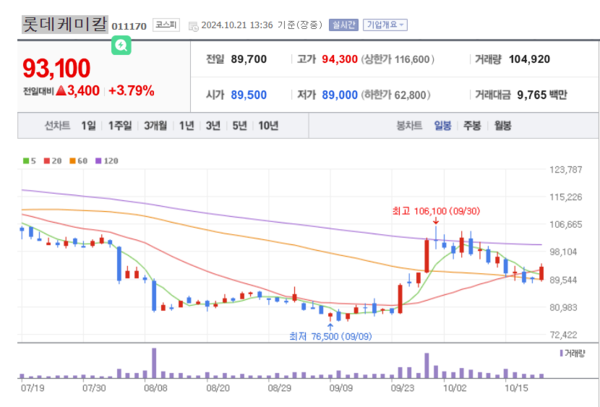This screenshot has width=600, height=407.
Task: Switch candlestick chart to 주봉
Action: pyautogui.click(x=470, y=126)
